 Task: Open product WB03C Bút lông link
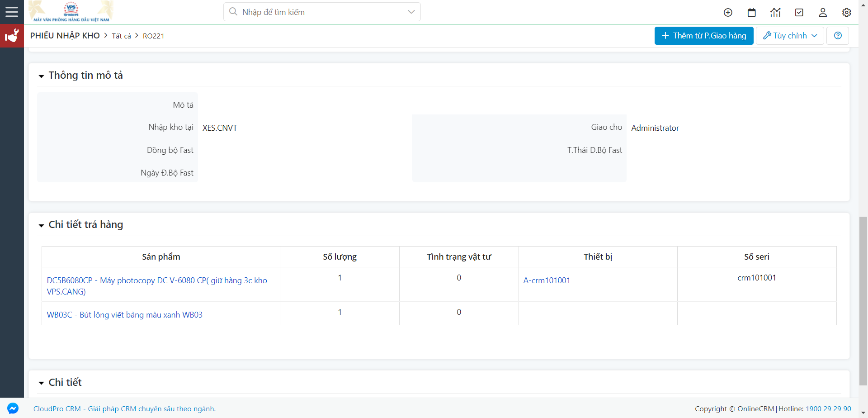tap(125, 315)
